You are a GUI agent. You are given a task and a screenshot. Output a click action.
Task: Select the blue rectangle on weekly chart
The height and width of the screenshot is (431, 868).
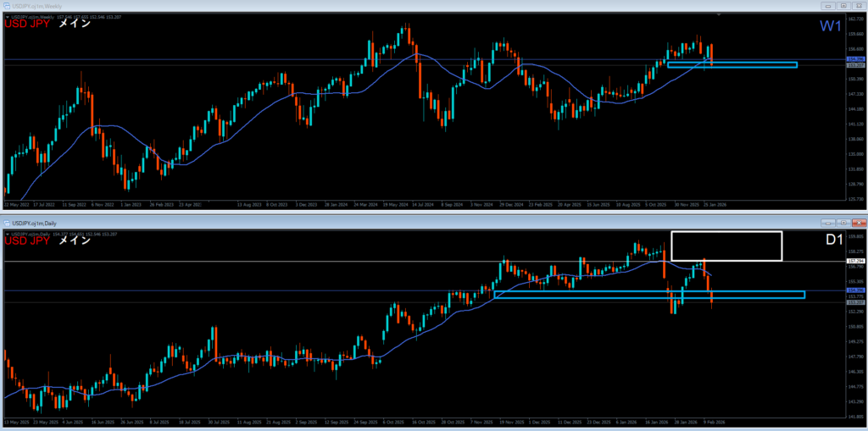point(732,64)
